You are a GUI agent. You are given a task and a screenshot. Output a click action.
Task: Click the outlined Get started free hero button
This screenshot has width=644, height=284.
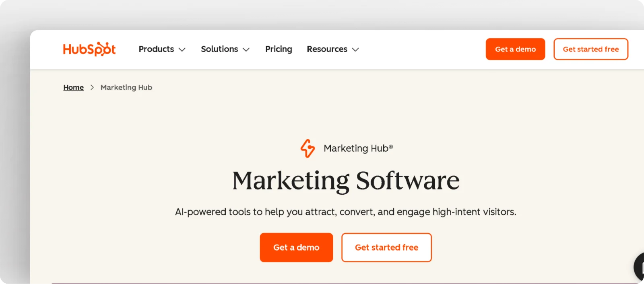[386, 247]
